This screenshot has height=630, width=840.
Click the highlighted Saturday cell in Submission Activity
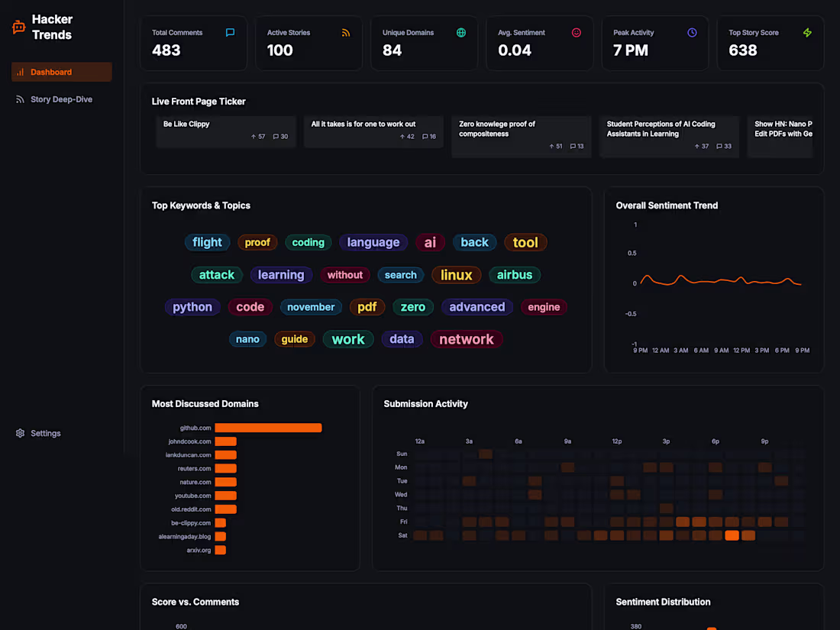(732, 535)
